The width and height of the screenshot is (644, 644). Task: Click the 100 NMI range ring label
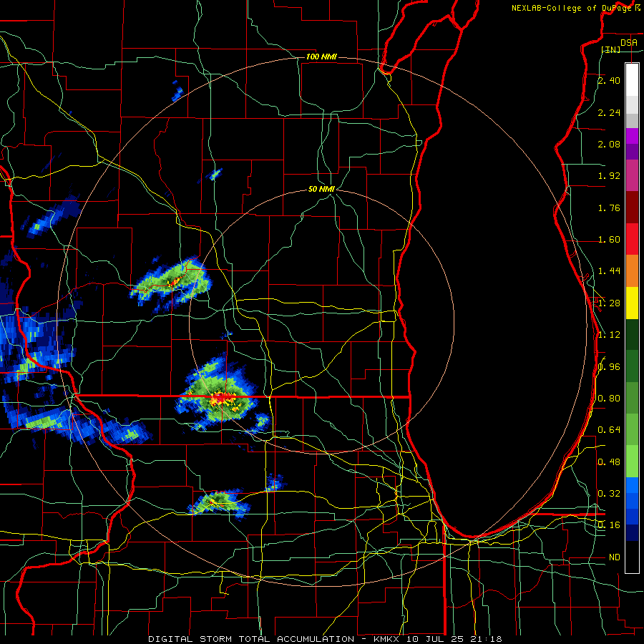click(321, 57)
